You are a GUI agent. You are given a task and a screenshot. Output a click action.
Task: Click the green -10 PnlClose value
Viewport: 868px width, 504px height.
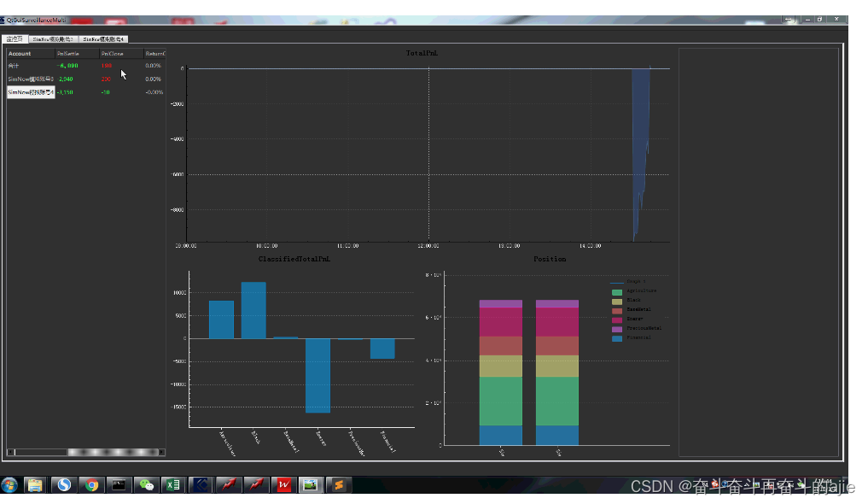105,92
